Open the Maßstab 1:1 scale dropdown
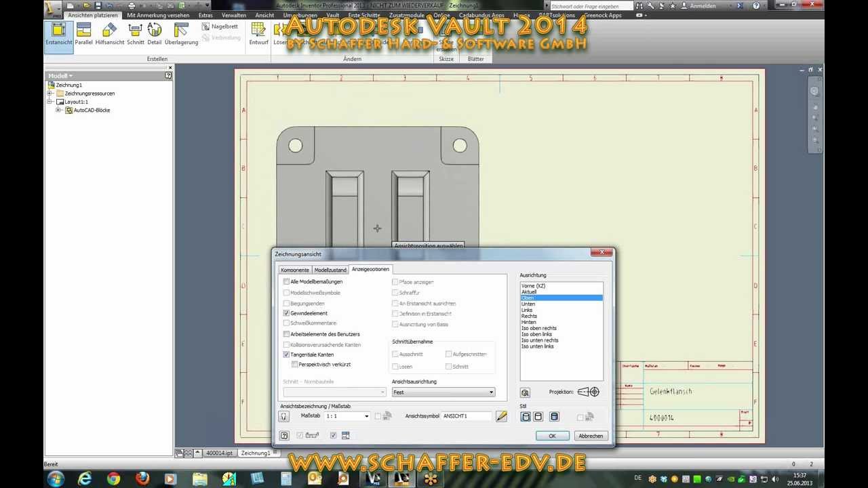 [347, 416]
